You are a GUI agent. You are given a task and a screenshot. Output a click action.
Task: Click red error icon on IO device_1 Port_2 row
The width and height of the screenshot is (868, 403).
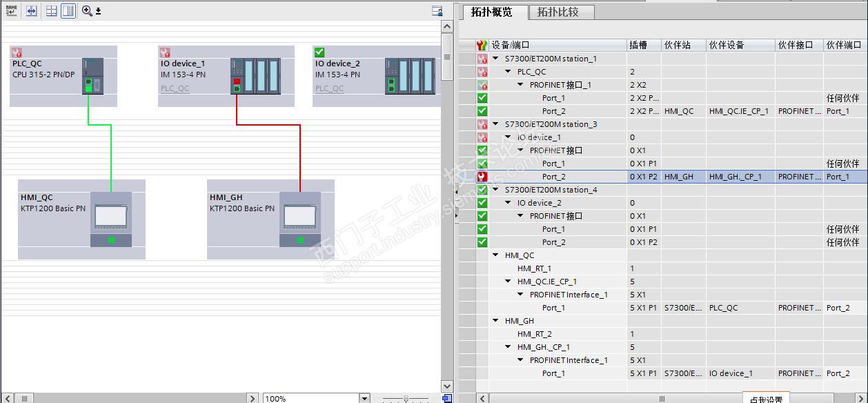coord(482,177)
